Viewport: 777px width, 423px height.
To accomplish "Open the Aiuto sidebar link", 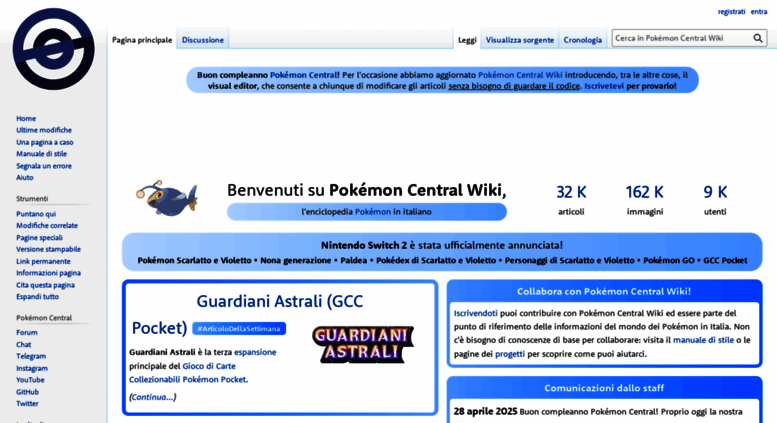I will click(25, 177).
